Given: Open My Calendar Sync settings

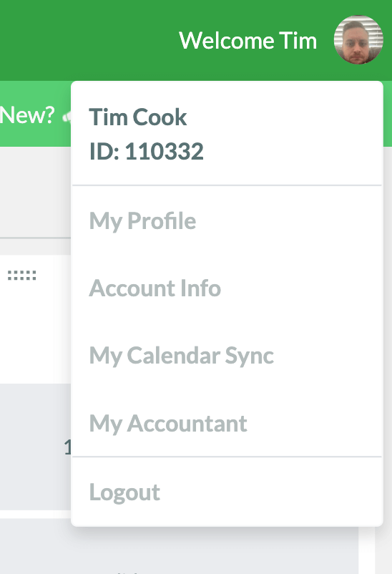Looking at the screenshot, I should tap(182, 356).
